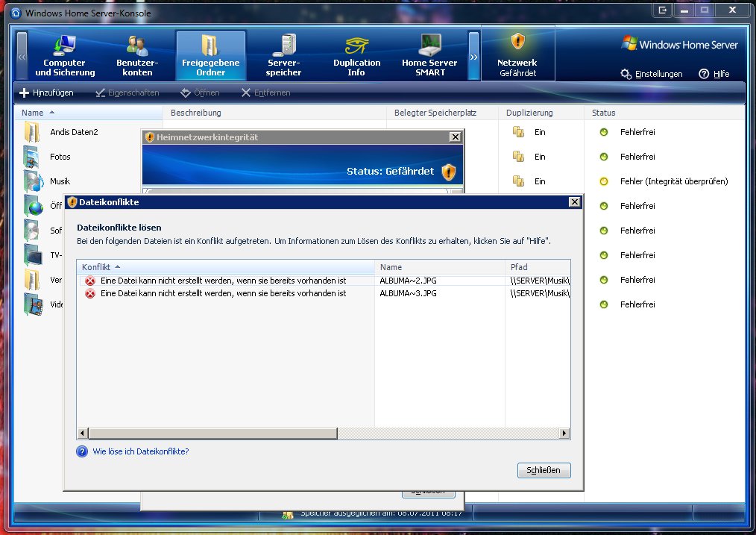
Task: Sort the list by the Konflikt column
Action: (97, 266)
